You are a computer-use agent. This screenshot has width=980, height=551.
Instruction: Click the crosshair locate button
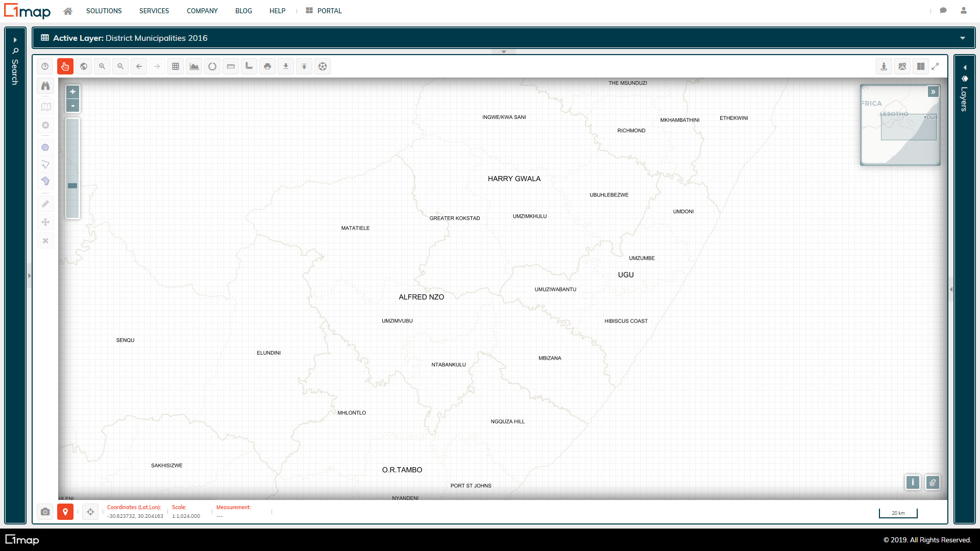click(x=90, y=512)
